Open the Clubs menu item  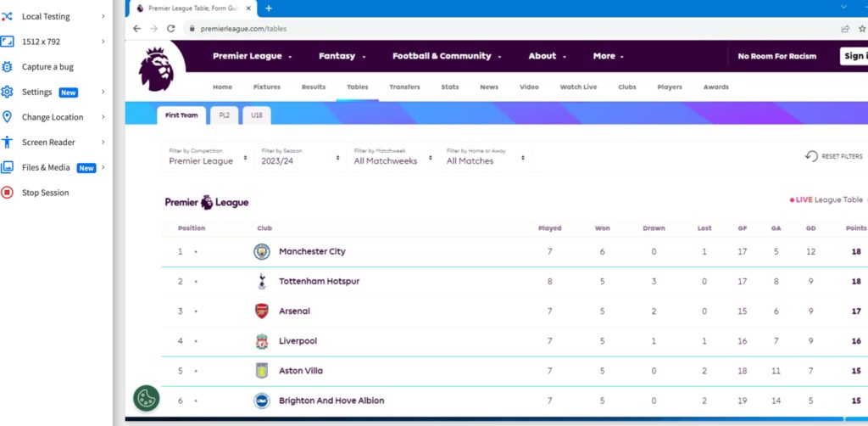click(627, 87)
